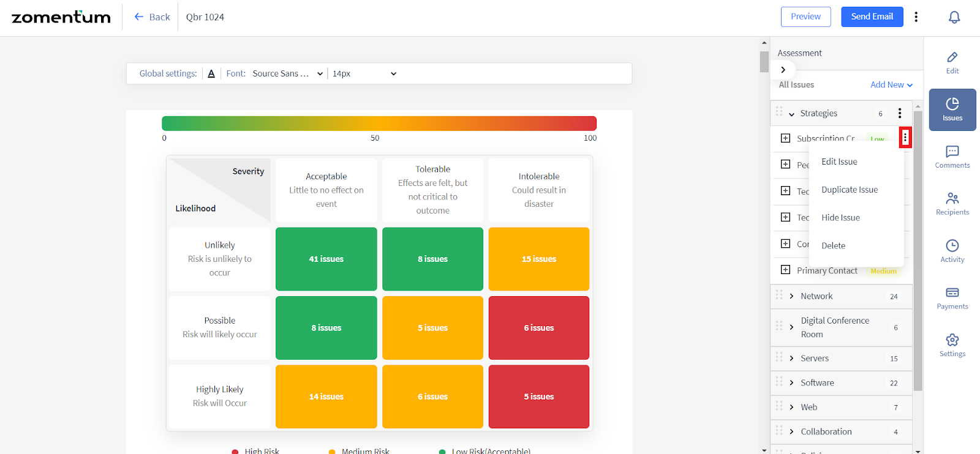Grab the Network drag handle
The width and height of the screenshot is (980, 454).
[779, 295]
